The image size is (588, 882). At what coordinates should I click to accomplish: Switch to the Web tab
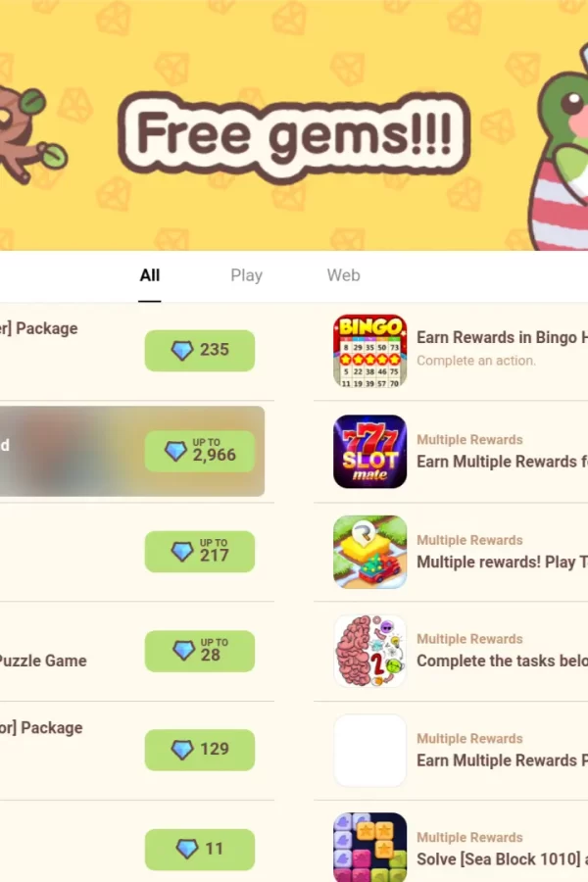[x=343, y=275]
